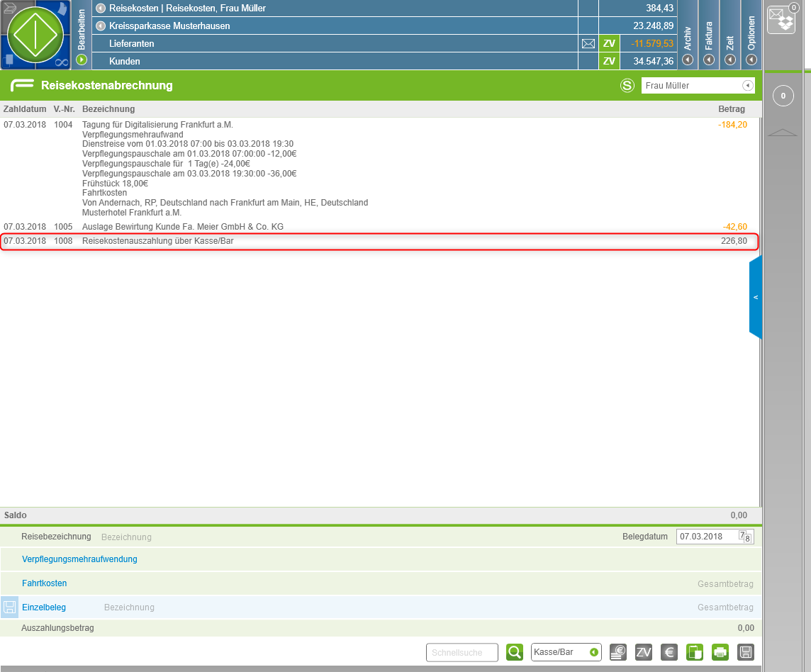This screenshot has width=811, height=672.
Task: Open the Belegdatum calendar picker icon
Action: click(x=744, y=537)
